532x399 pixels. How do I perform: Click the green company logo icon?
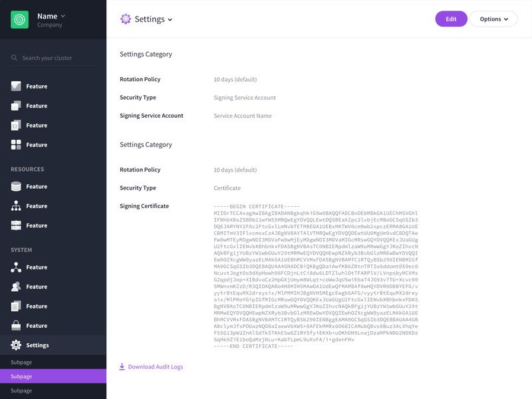19,20
